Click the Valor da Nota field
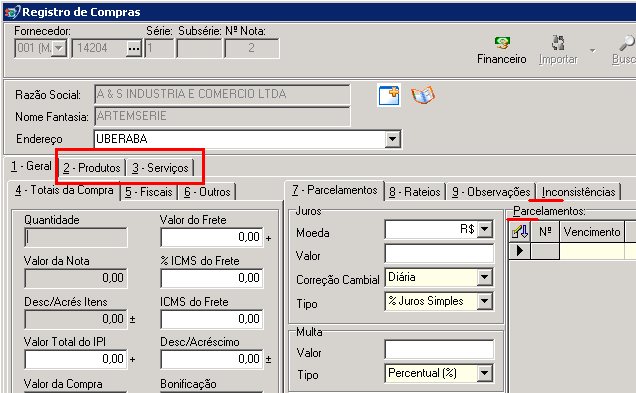Image resolution: width=636 pixels, height=393 pixels. [76, 278]
